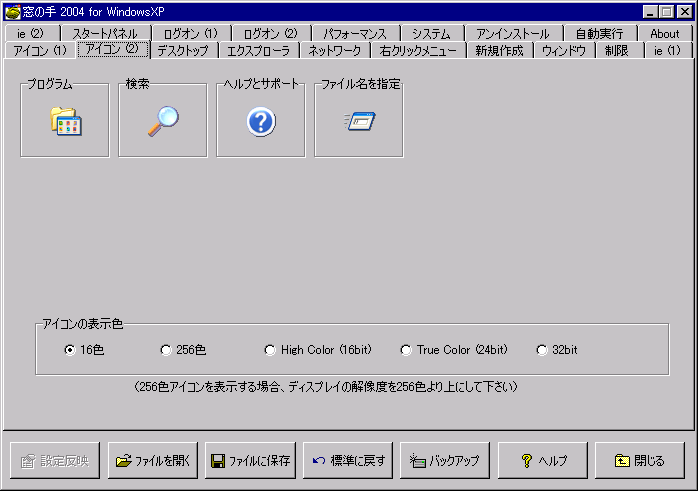
Task: Click the 検索 magnifying glass icon
Action: pos(163,121)
